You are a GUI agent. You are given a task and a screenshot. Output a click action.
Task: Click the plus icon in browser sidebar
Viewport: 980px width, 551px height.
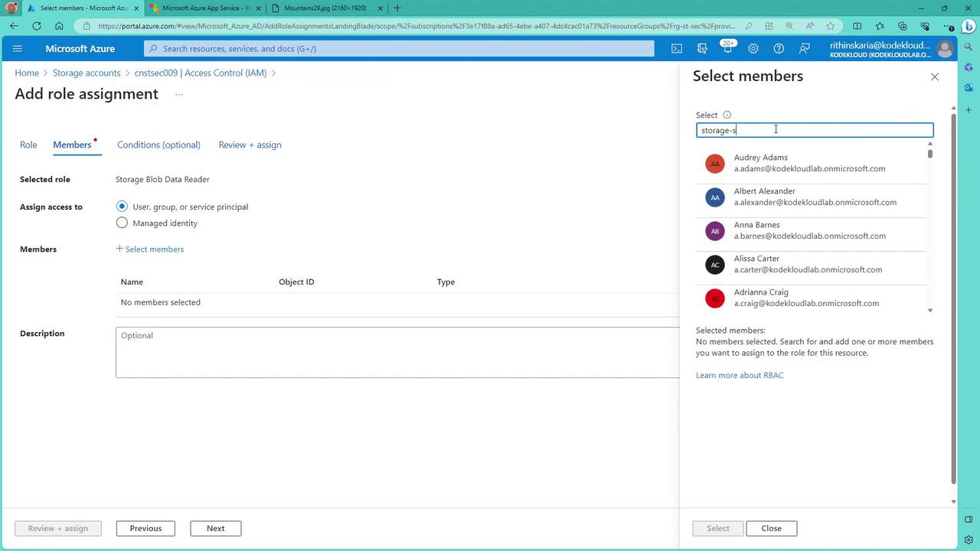(x=969, y=110)
